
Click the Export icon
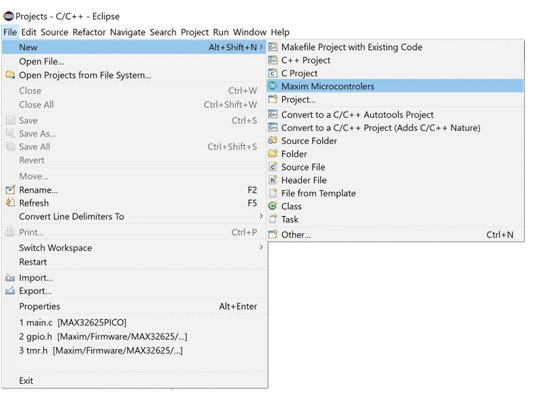[10, 291]
